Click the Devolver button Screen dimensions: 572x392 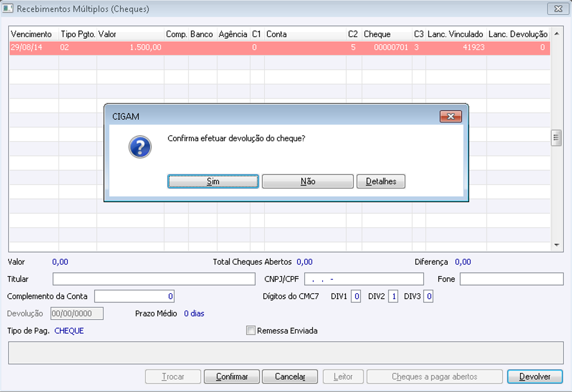[x=535, y=376]
